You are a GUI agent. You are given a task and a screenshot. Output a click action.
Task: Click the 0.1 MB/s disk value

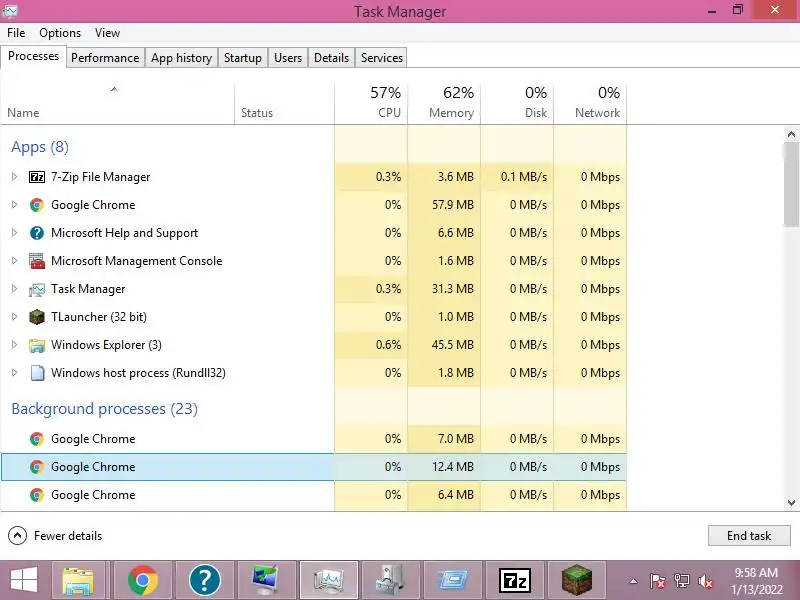tap(523, 177)
